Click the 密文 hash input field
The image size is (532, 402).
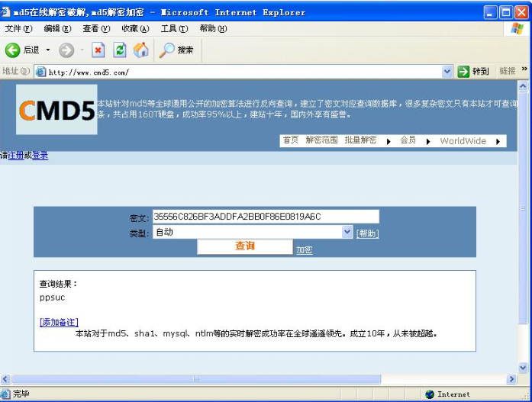[x=266, y=217]
